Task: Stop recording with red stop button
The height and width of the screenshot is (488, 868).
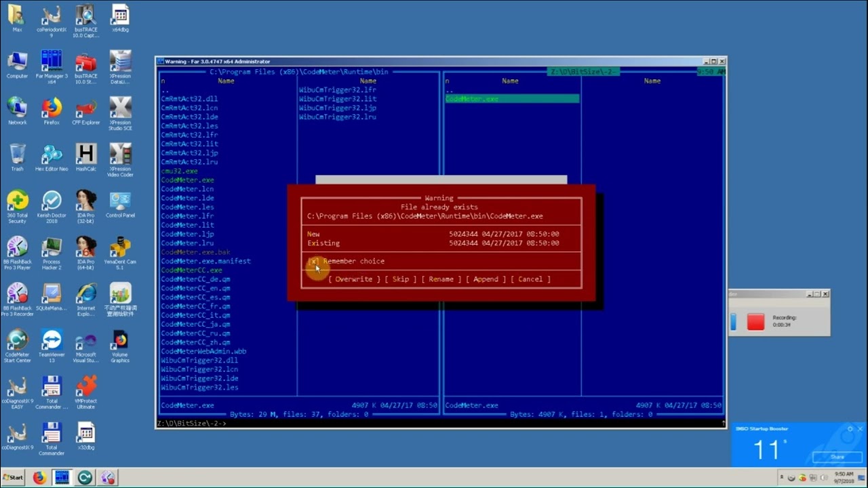Action: click(x=755, y=321)
